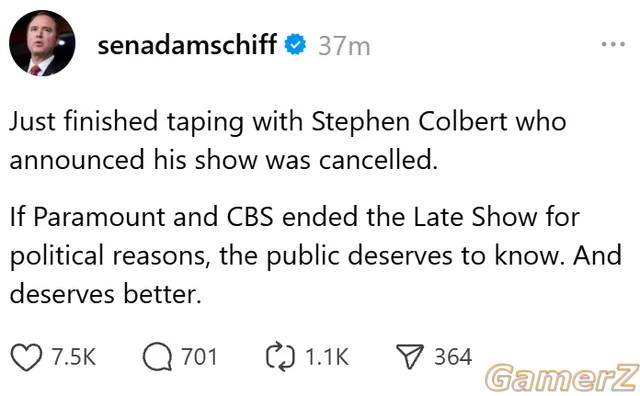Repost using the circular arrows icon
Image resolution: width=640 pixels, height=396 pixels.
point(280,358)
